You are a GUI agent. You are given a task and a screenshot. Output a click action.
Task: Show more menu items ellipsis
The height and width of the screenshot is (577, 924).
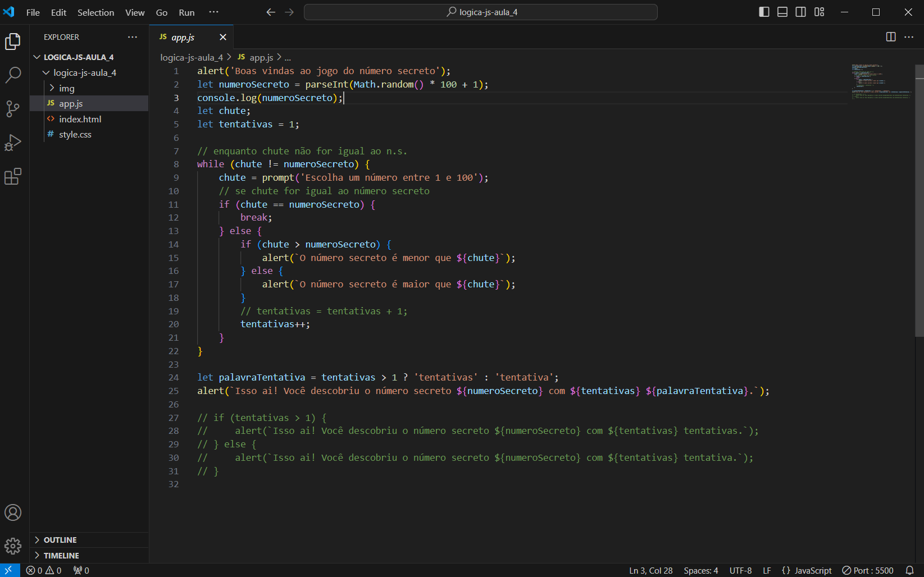click(x=213, y=12)
